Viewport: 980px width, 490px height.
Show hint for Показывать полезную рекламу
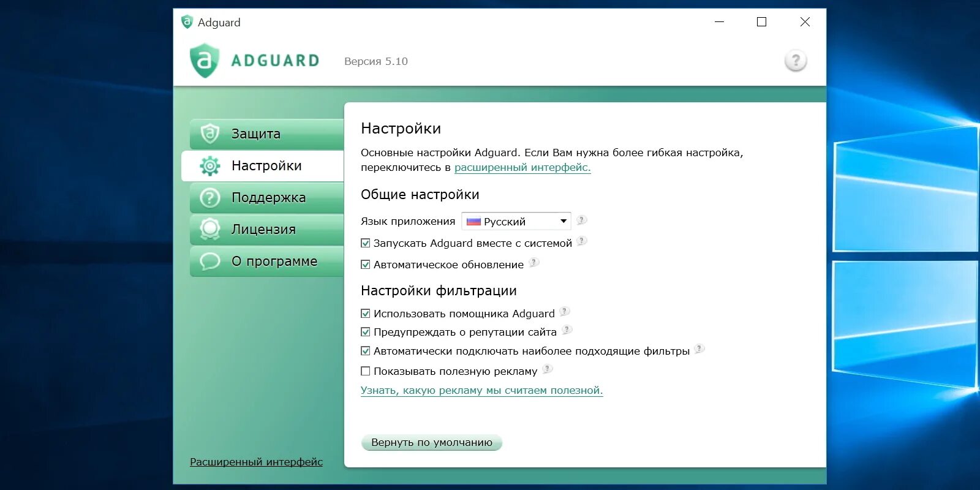coord(548,369)
